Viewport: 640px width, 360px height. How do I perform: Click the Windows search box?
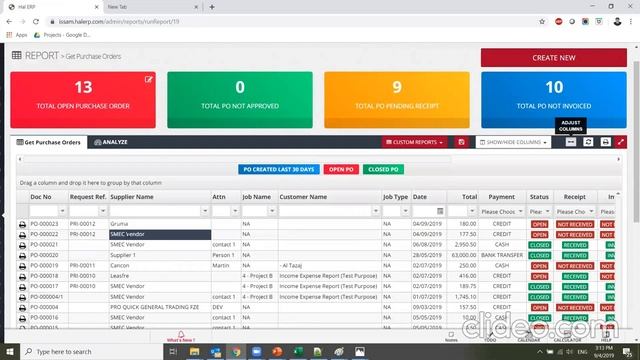[x=91, y=351]
